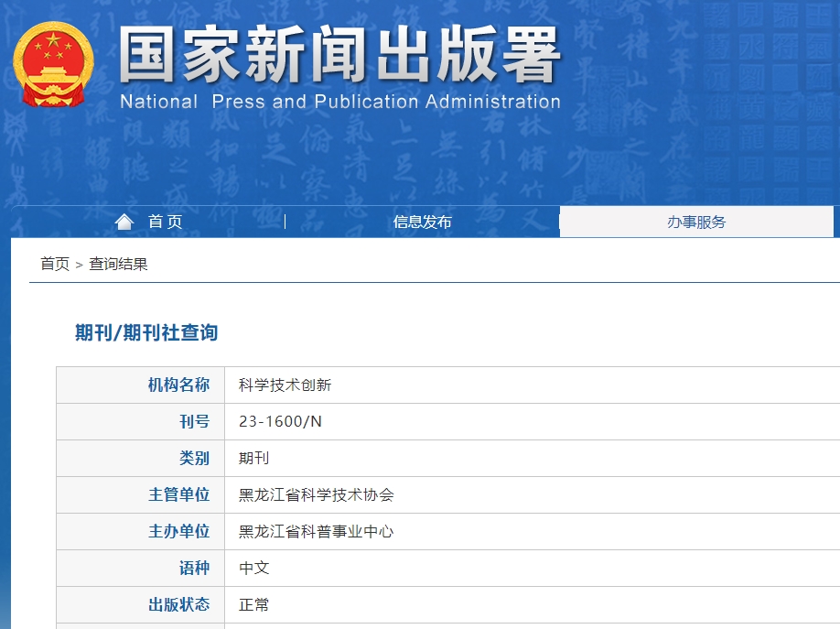Click the house icon in navigation bar

click(x=124, y=222)
